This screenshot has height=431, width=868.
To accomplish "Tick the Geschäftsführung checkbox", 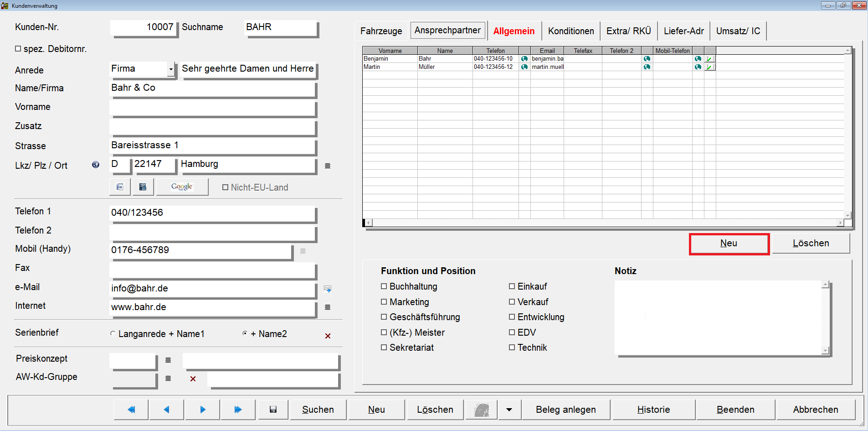I will (384, 317).
